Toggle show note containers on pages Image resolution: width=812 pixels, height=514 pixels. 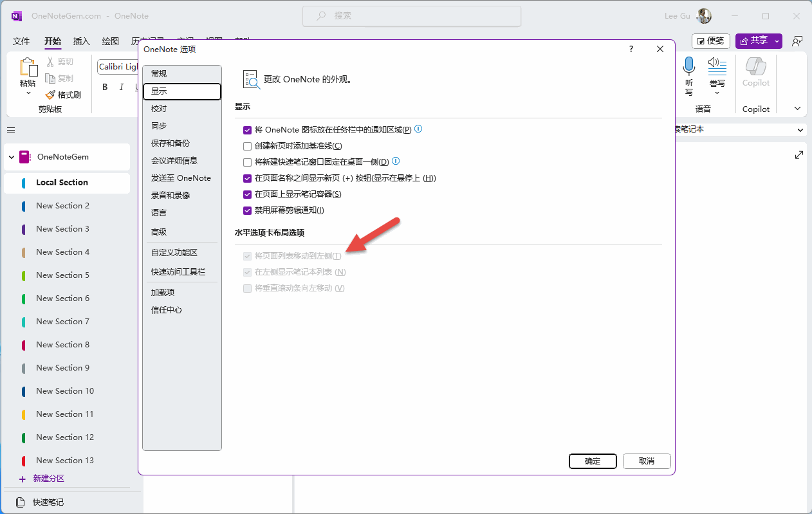tap(247, 194)
